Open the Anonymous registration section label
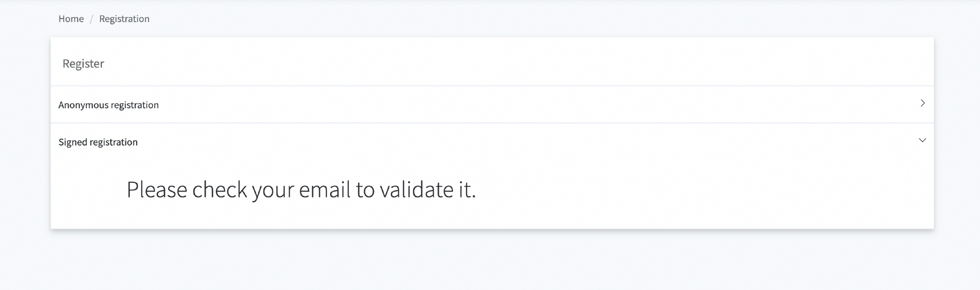980x290 pixels. [108, 105]
